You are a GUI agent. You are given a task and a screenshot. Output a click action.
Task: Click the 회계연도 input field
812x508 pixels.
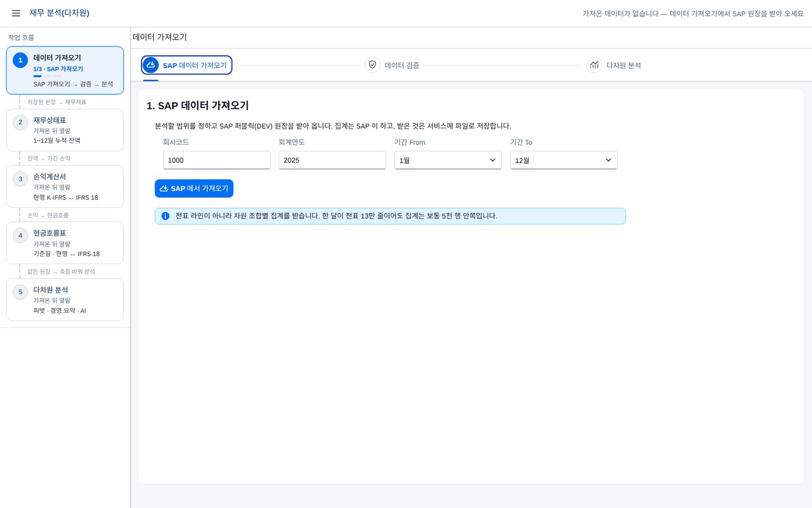(x=332, y=160)
